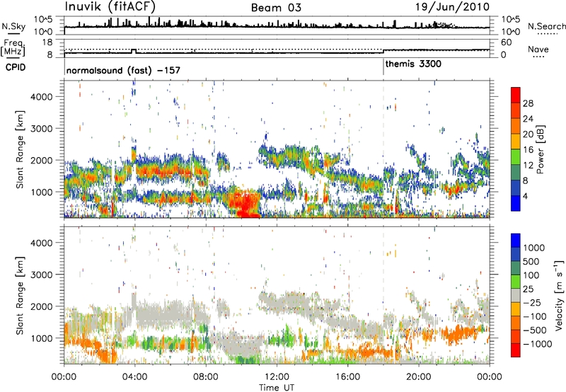
Task: Click the intense red power patch near 10:00
Action: point(244,204)
